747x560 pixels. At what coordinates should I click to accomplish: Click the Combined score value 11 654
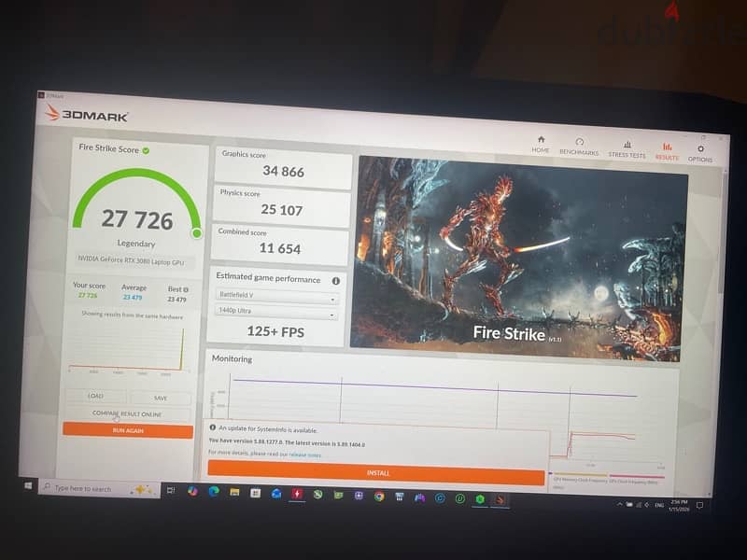coord(280,248)
